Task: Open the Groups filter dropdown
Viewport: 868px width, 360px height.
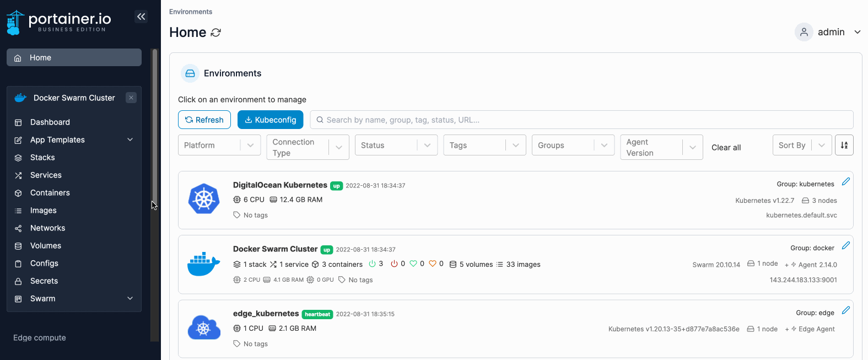Action: pos(573,145)
